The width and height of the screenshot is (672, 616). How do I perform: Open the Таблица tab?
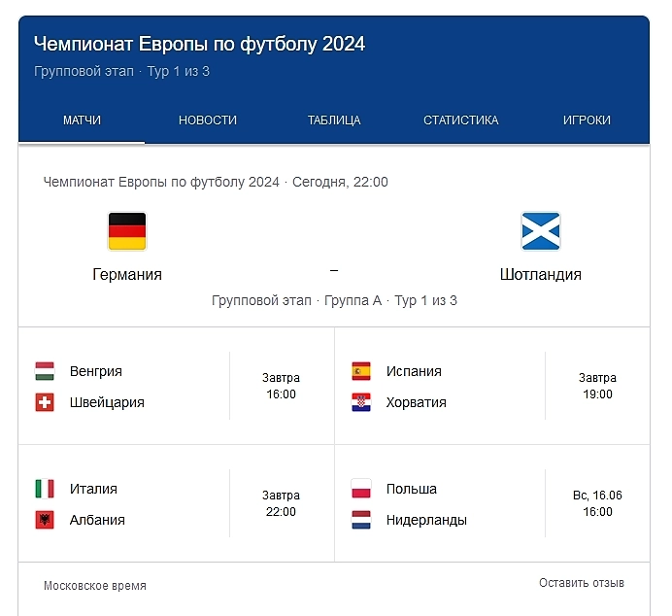[334, 120]
